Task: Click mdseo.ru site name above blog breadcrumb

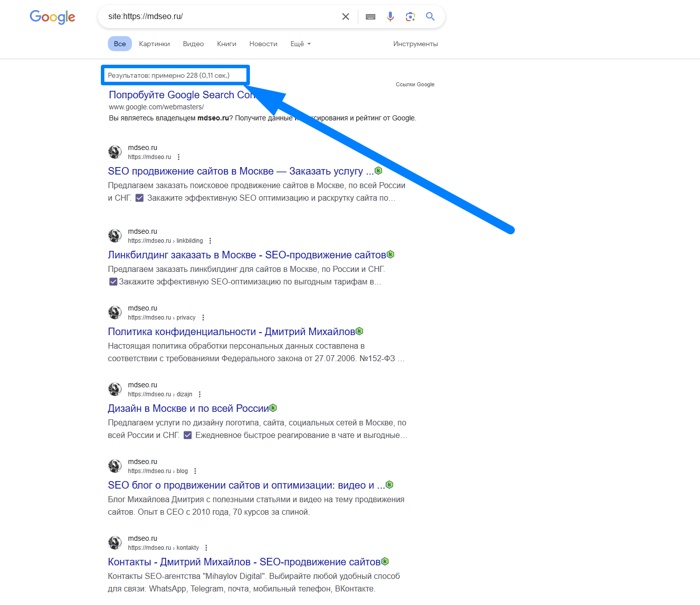Action: point(143,462)
